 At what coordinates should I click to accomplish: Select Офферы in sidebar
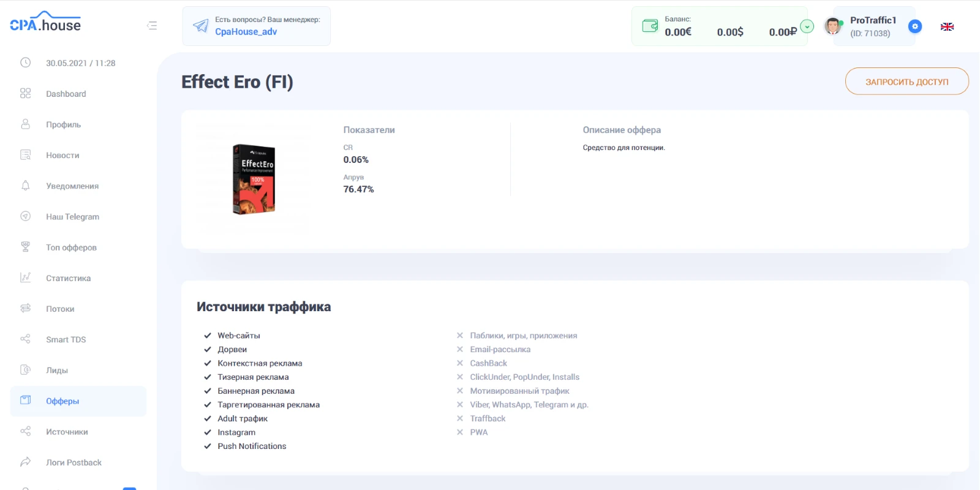(78, 401)
